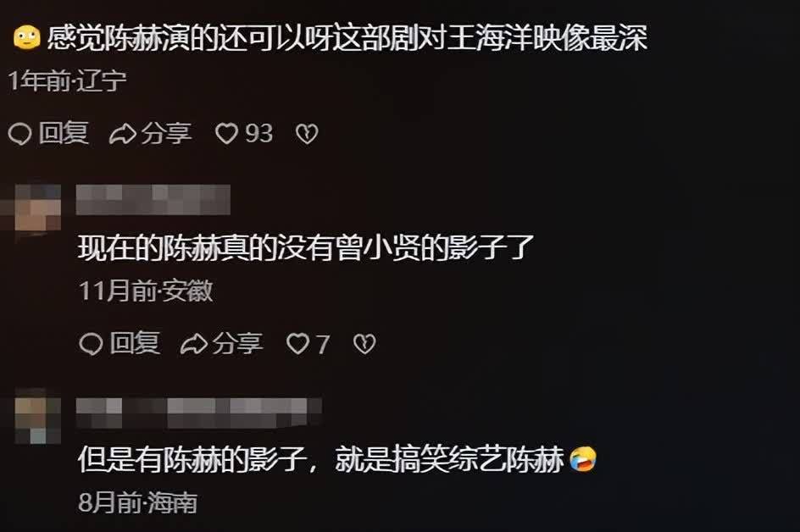Click the crying-laughing emoji after 搞笑综艺陈赫
800x532 pixels.
pos(583,458)
